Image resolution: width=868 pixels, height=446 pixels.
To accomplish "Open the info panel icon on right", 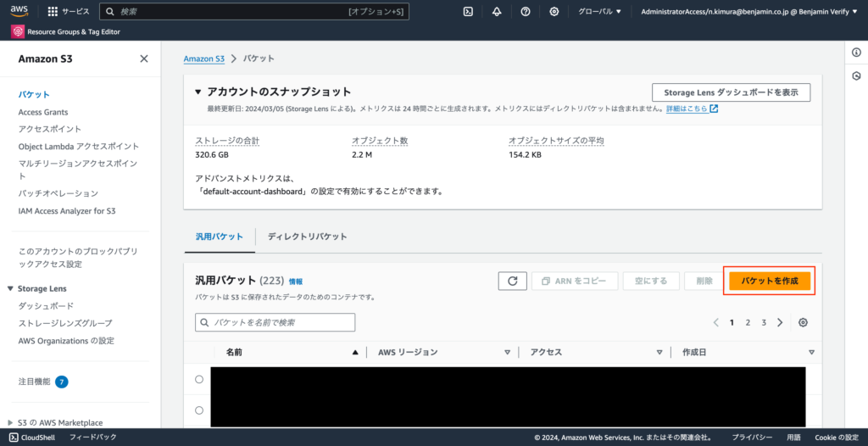I will click(856, 53).
